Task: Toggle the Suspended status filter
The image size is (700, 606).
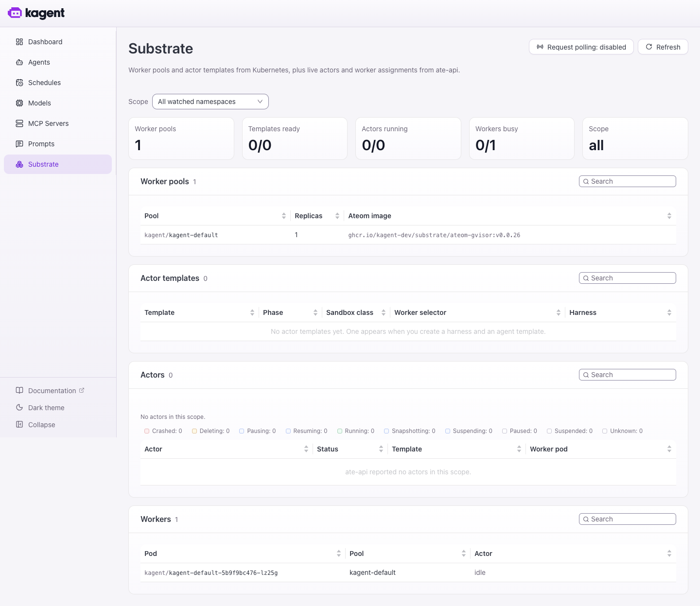Action: (570, 431)
